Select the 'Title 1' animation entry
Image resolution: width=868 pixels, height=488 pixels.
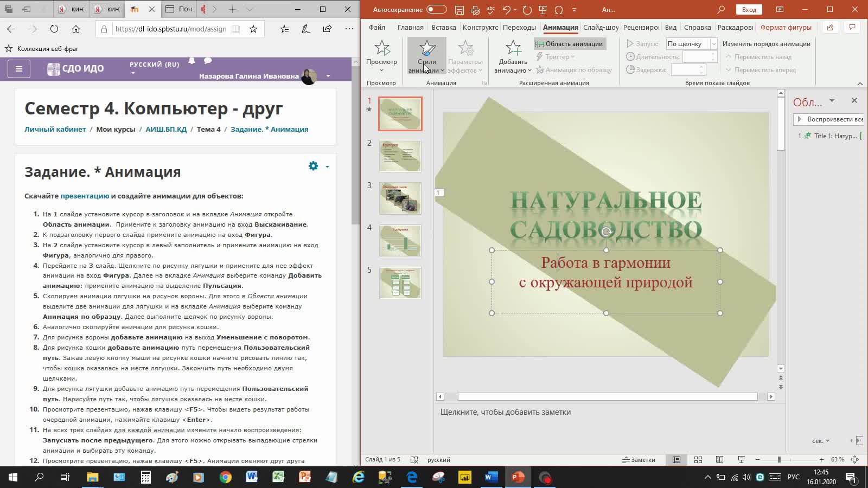(x=829, y=136)
